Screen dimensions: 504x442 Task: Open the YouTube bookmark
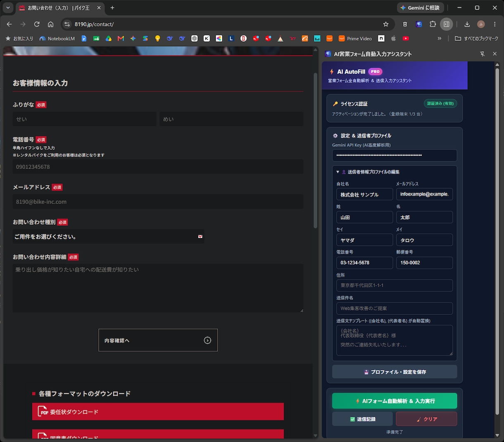point(406,38)
